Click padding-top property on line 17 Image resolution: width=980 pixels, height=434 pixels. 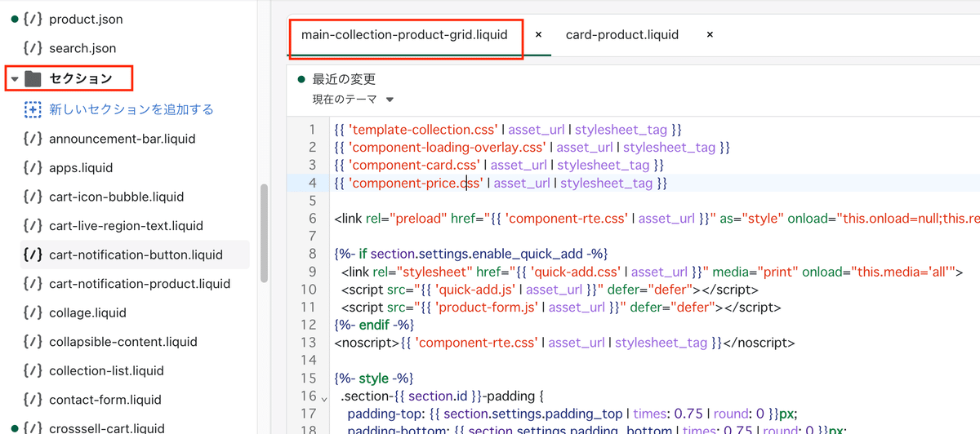[386, 415]
